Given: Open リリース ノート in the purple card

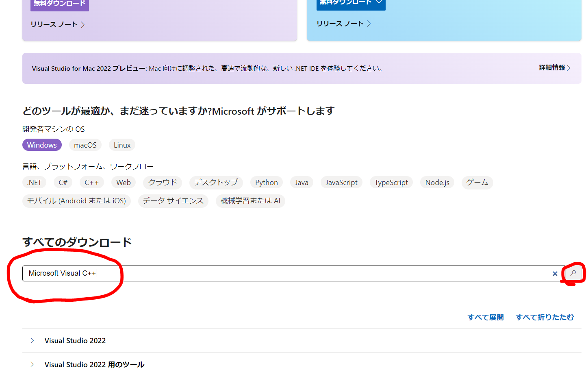Looking at the screenshot, I should (x=58, y=24).
